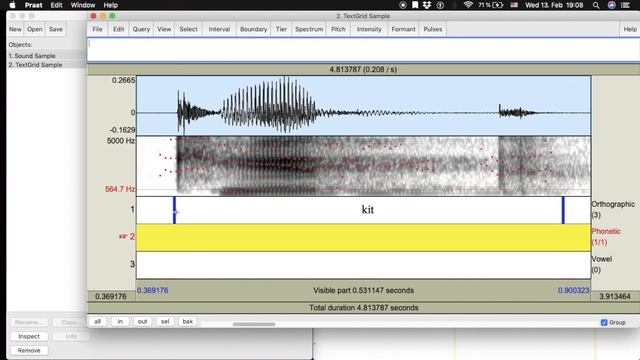Click the right 3.913464 time segment bar
Screen dimensions: 640x360
[x=615, y=296]
